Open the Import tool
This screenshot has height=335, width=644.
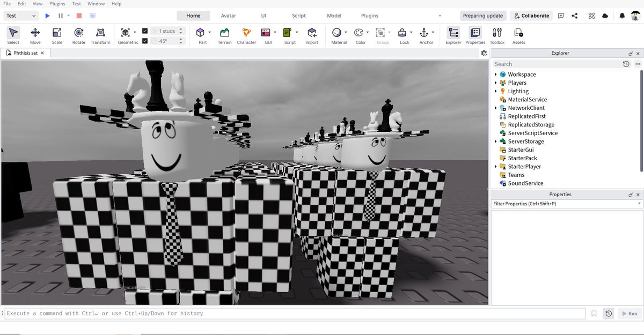[x=312, y=35]
